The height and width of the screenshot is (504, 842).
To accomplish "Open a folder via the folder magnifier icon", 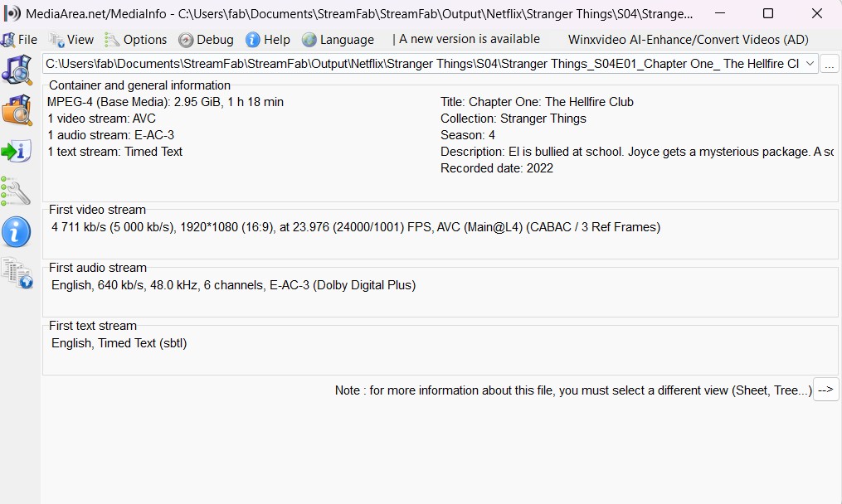I will pos(17,110).
